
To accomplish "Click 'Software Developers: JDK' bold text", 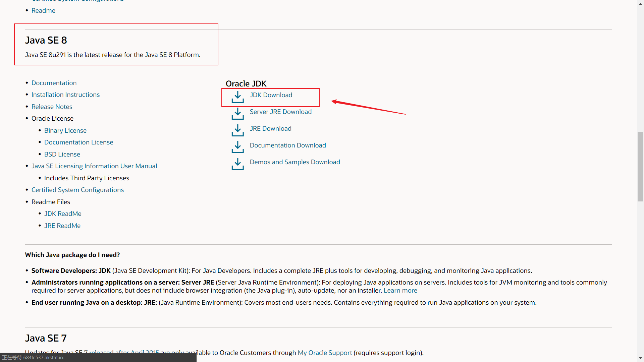I will pyautogui.click(x=71, y=271).
